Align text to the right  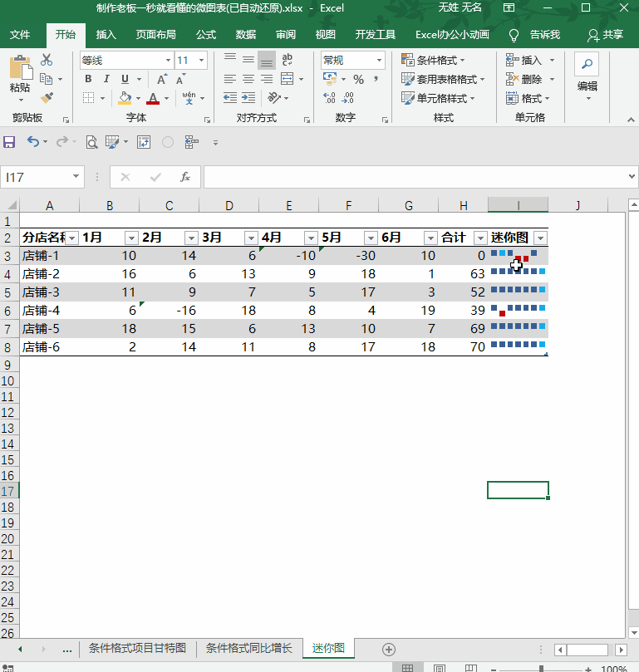[267, 79]
